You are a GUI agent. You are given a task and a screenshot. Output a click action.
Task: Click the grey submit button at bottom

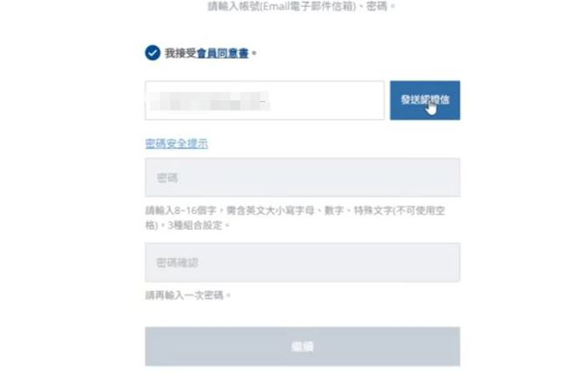click(x=303, y=346)
